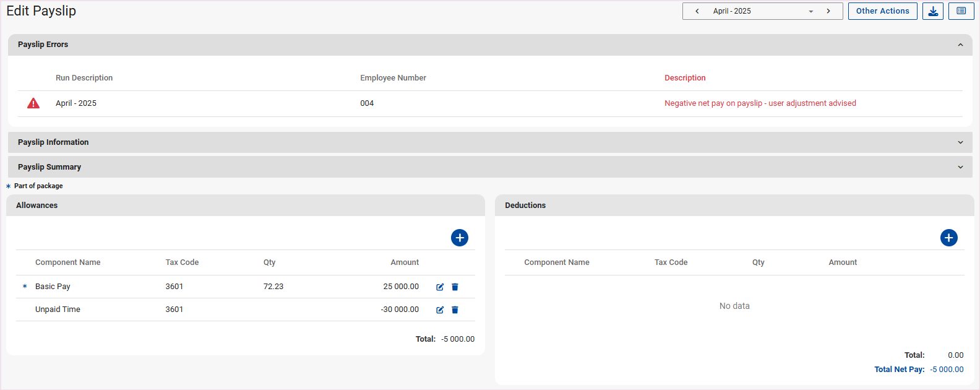
Task: Go to the next pay period
Action: (x=828, y=11)
